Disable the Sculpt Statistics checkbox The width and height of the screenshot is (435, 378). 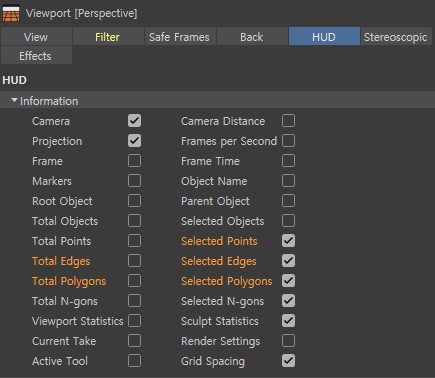[288, 321]
